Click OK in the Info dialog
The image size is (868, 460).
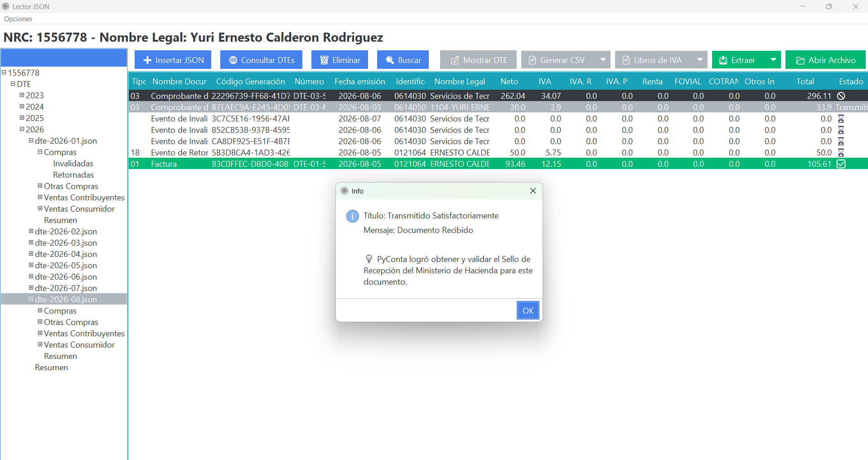coord(528,310)
